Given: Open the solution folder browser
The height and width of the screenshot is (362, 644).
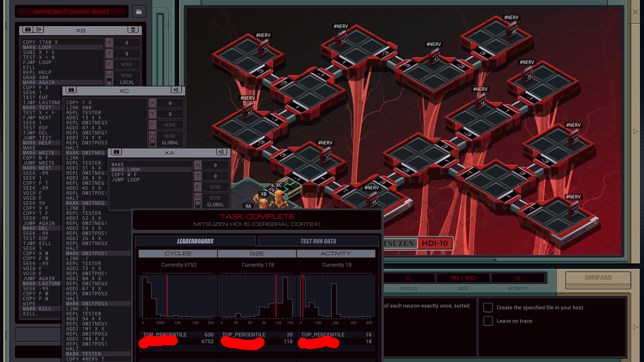Looking at the screenshot, I should coord(139,12).
